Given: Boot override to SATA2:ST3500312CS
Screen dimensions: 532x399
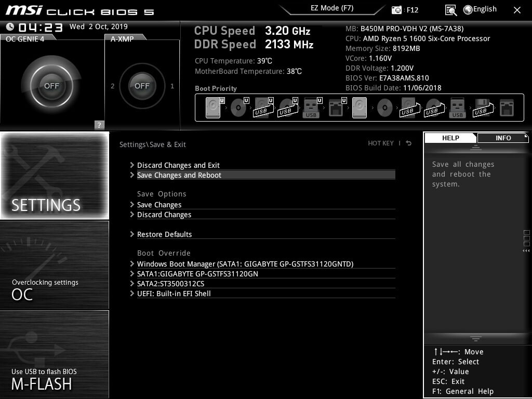Looking at the screenshot, I should point(262,284).
